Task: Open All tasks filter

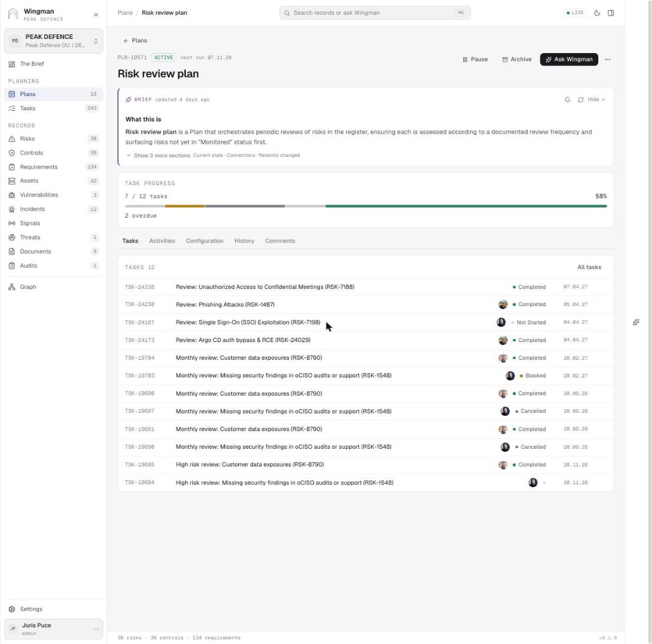Action: 589,267
